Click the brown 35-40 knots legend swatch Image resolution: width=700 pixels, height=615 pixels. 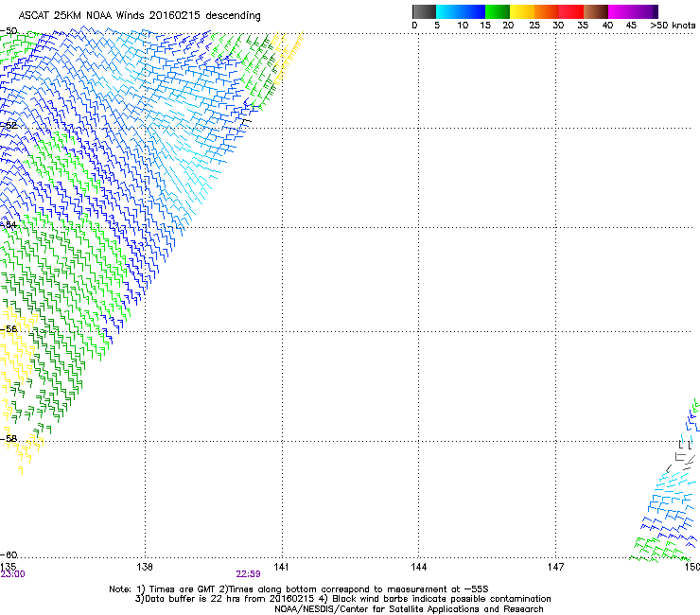point(596,11)
